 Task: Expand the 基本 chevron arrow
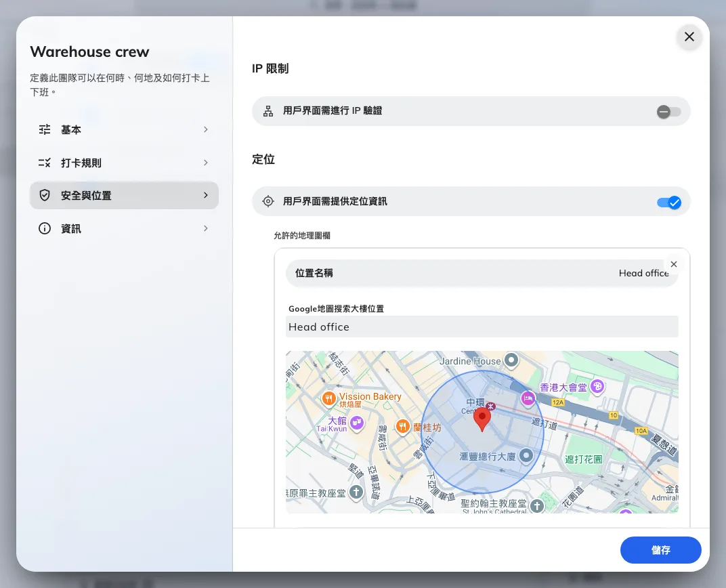point(206,129)
